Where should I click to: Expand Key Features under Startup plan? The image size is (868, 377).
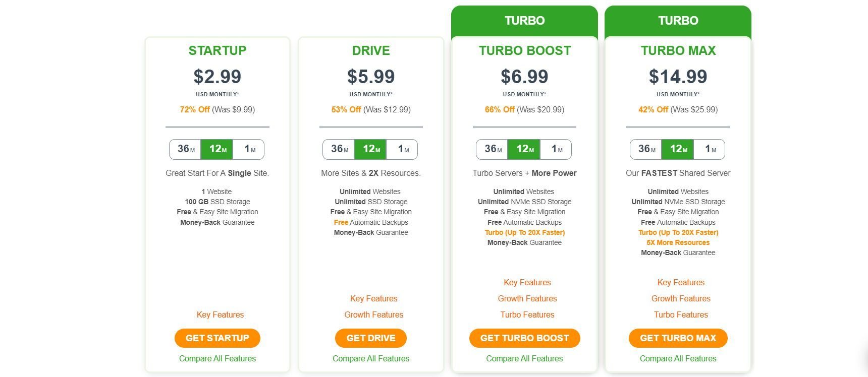pyautogui.click(x=220, y=315)
